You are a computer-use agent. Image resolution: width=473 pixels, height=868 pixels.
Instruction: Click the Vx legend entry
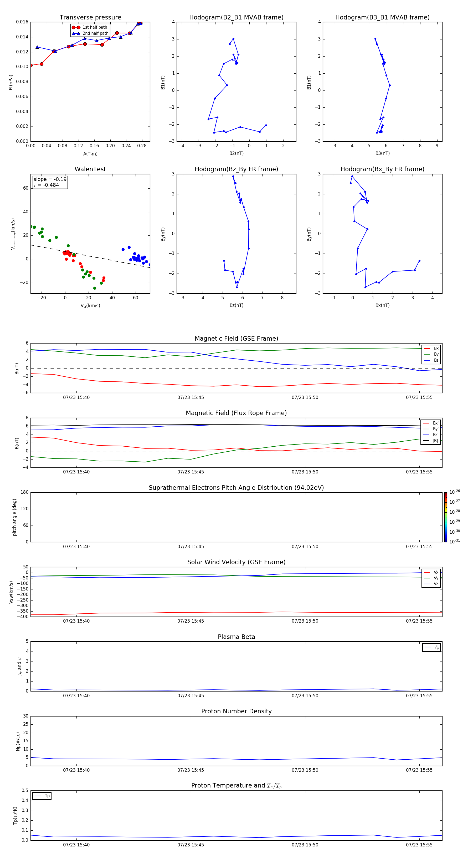pyautogui.click(x=431, y=572)
